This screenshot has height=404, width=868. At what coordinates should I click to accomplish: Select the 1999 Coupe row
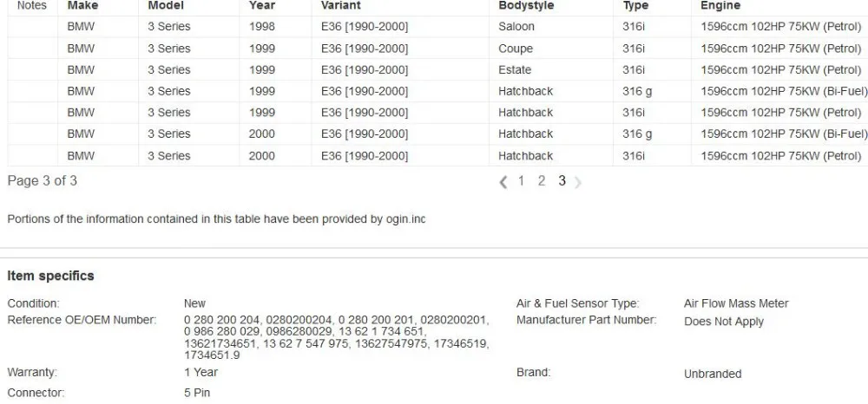(x=437, y=48)
